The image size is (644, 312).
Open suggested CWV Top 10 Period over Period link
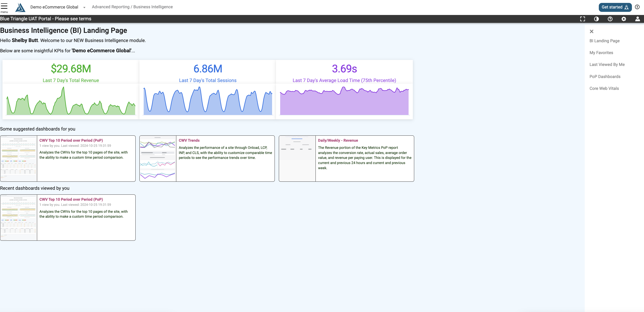71,141
